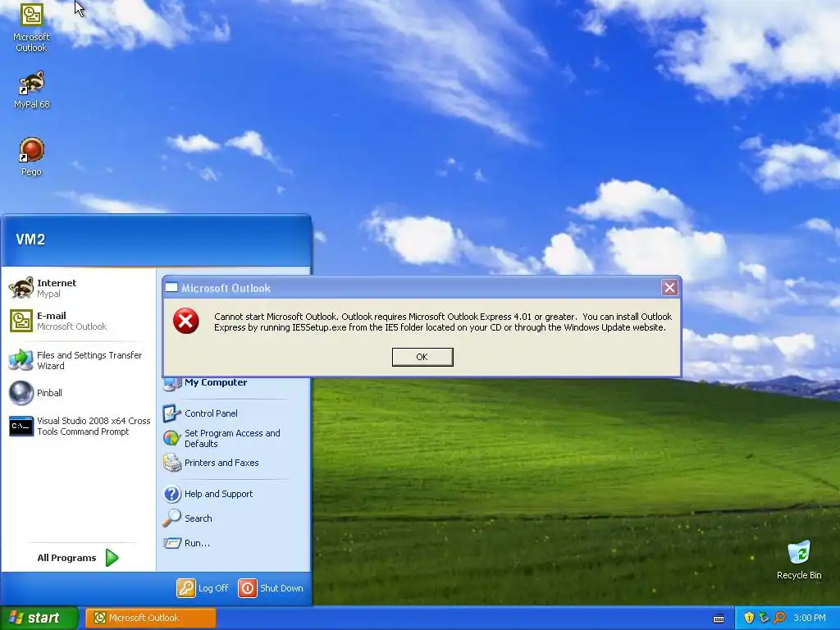Click the Search magnifying glass icon

[172, 518]
